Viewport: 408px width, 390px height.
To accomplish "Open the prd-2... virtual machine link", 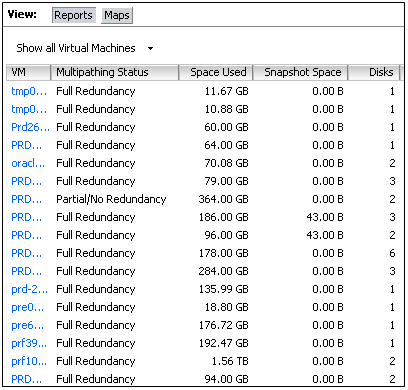I will point(30,289).
